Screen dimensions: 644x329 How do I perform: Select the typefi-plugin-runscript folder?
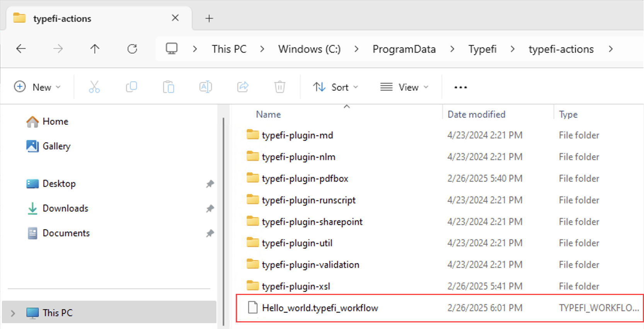pos(308,200)
